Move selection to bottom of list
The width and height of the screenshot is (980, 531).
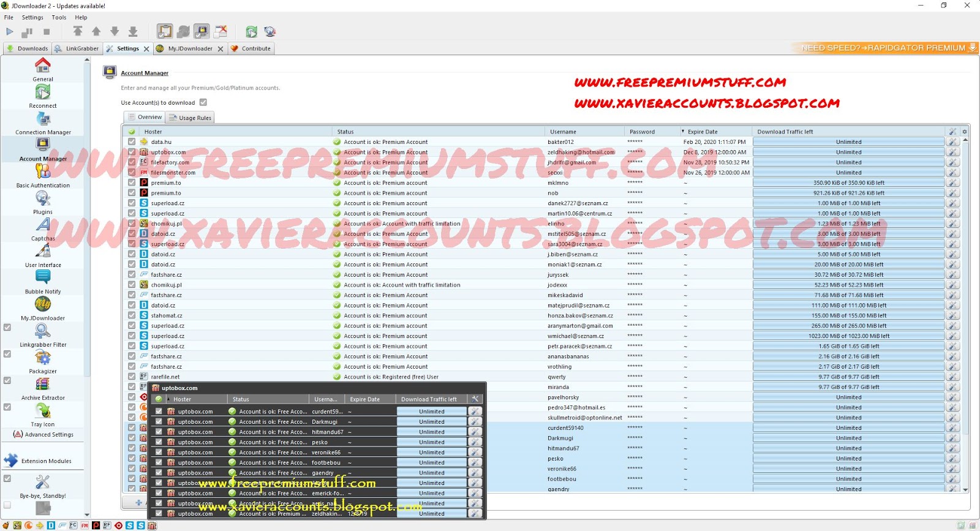click(133, 31)
